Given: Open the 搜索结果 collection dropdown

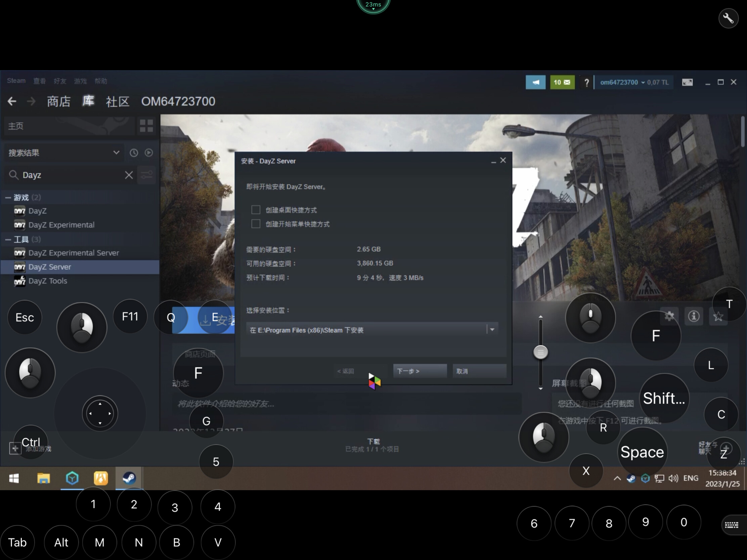Looking at the screenshot, I should pos(64,153).
